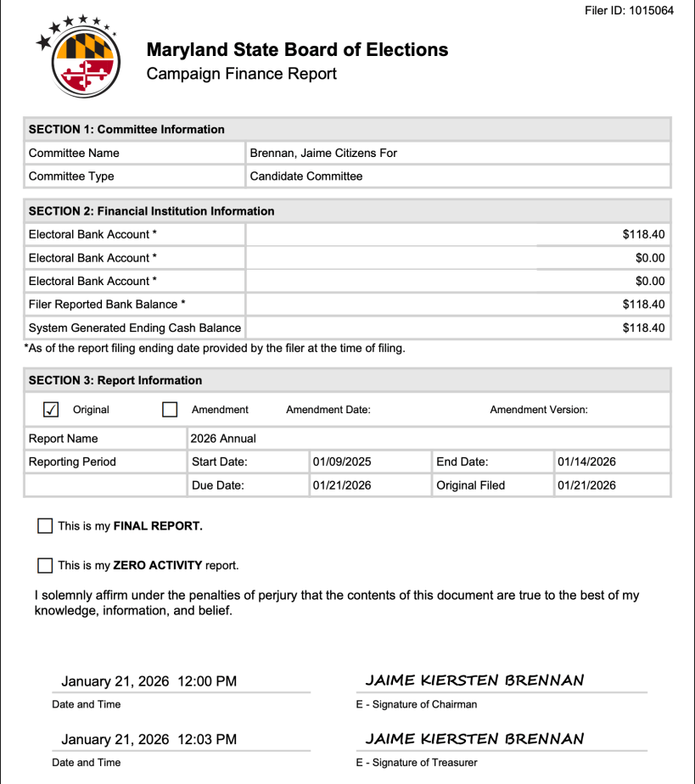Click the End Date 01/14/2026 field

pos(611,462)
